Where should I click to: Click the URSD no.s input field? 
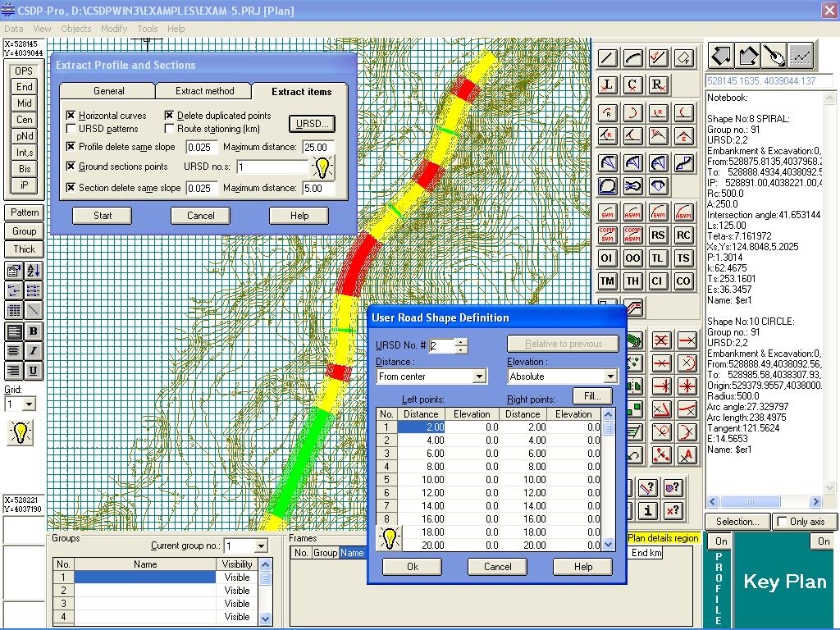click(272, 167)
